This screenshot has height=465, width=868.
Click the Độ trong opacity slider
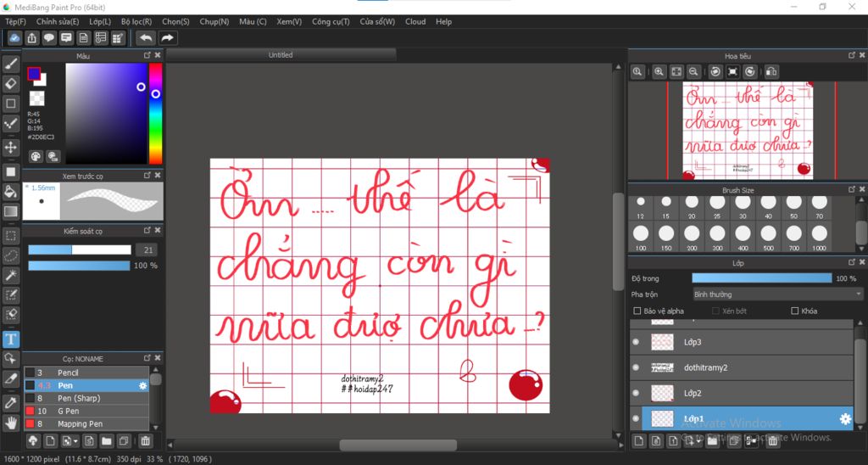click(x=762, y=278)
